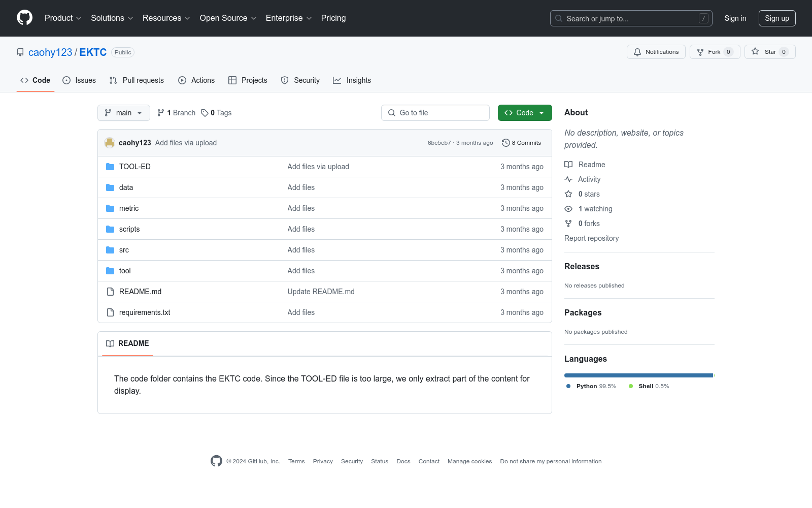Screen dimensions: 812x508
Task: Click the Python 99.5% language link
Action: pos(591,386)
